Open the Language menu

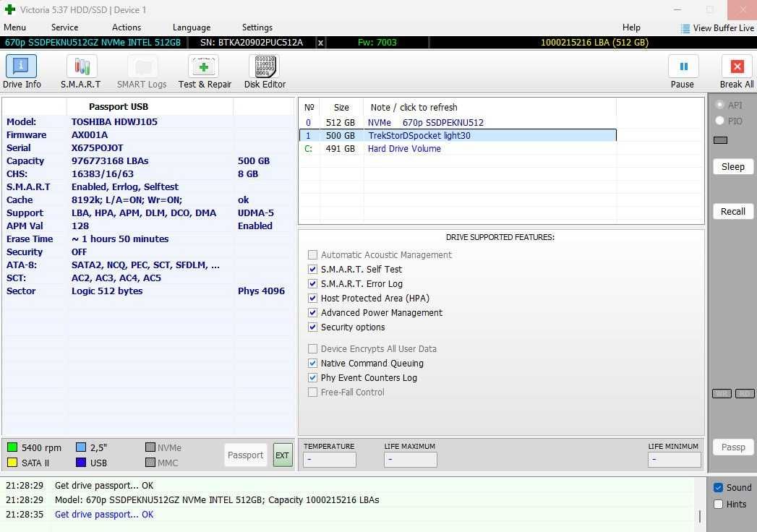click(192, 27)
